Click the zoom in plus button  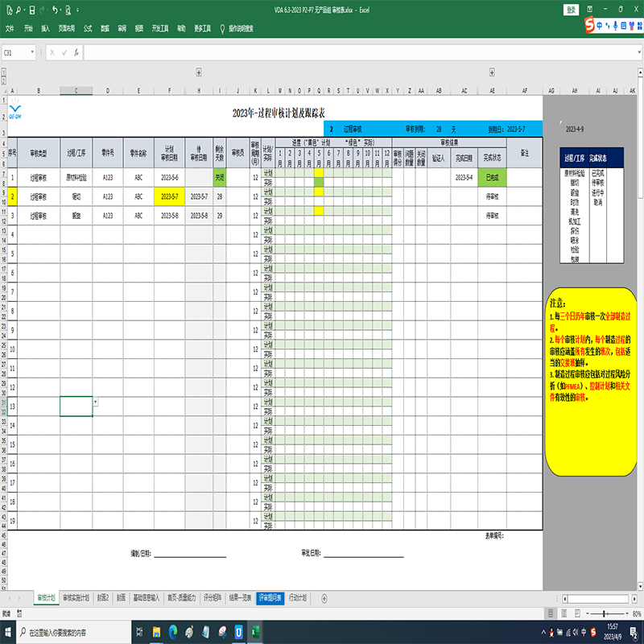coord(627,613)
